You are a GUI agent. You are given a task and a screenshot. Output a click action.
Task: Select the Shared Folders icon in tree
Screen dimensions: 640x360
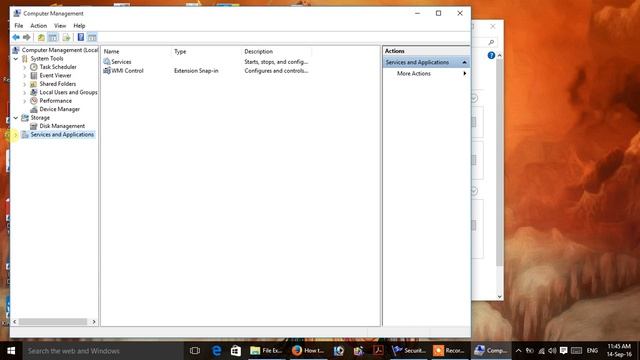[34, 84]
